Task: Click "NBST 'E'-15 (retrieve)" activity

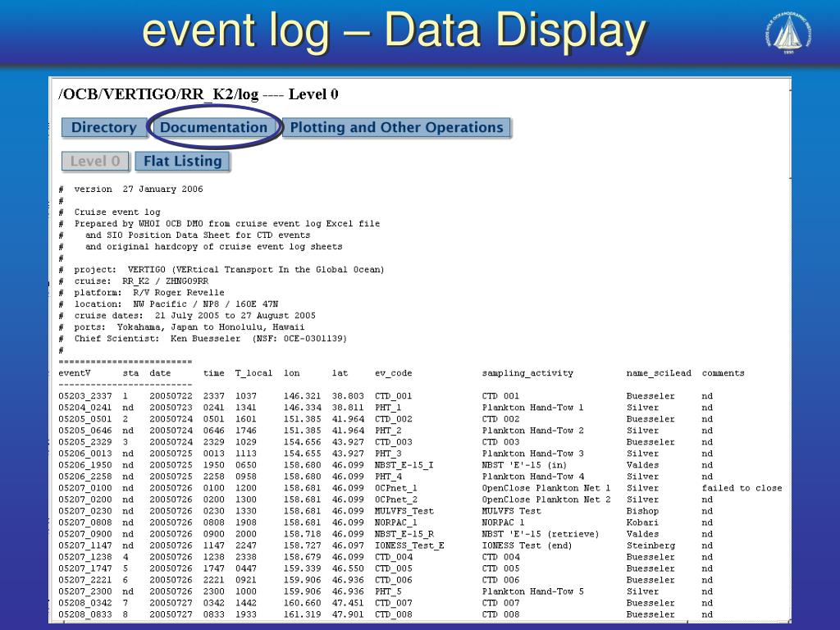Action: click(541, 534)
